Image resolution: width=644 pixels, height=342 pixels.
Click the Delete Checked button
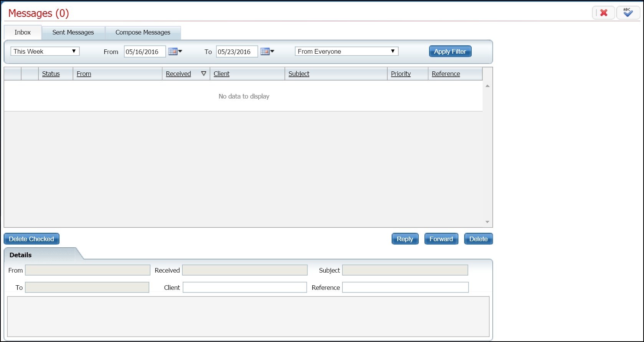31,239
